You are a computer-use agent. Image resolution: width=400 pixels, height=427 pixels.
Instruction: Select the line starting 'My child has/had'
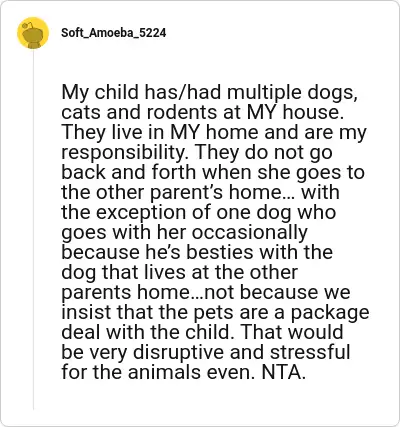point(210,93)
